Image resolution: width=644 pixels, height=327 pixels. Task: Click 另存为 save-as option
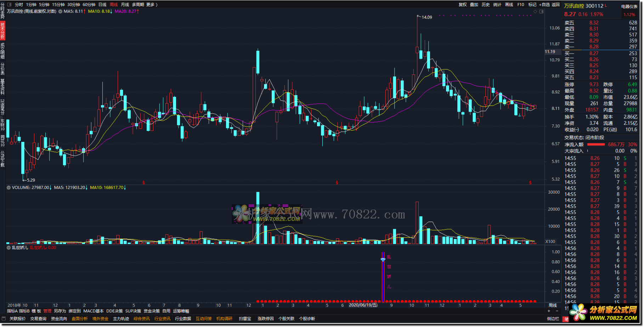(60, 311)
